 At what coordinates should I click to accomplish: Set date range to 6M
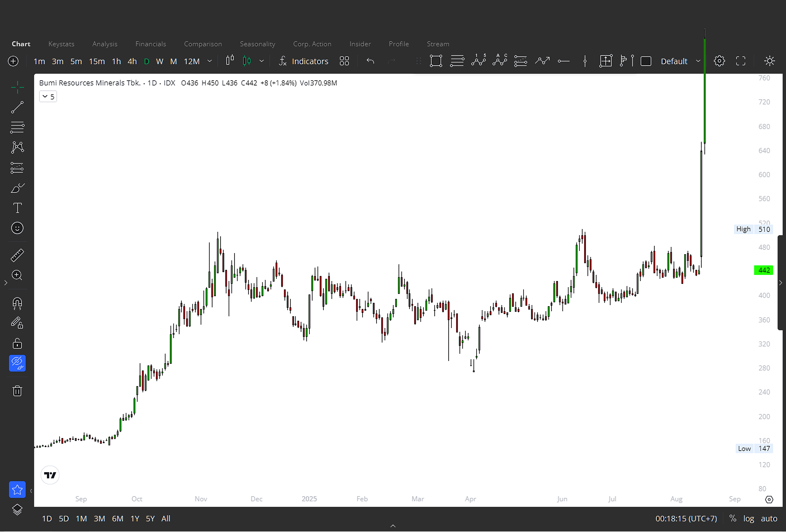click(x=117, y=519)
